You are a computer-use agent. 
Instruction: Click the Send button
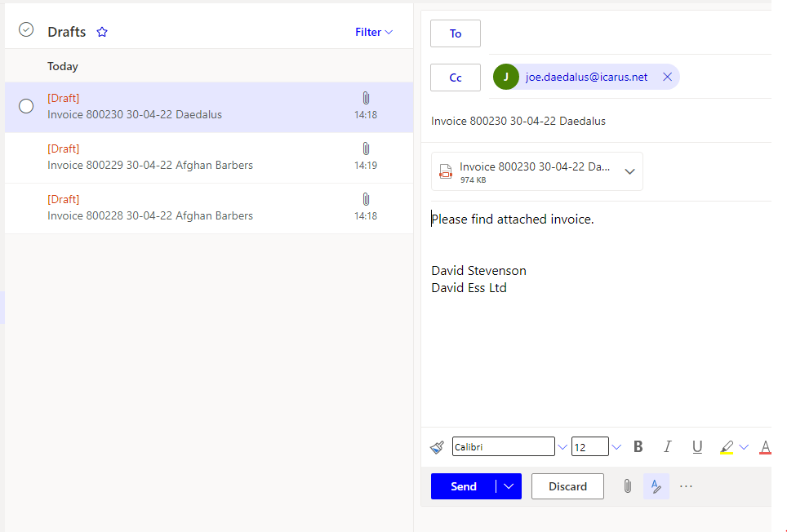tap(463, 486)
